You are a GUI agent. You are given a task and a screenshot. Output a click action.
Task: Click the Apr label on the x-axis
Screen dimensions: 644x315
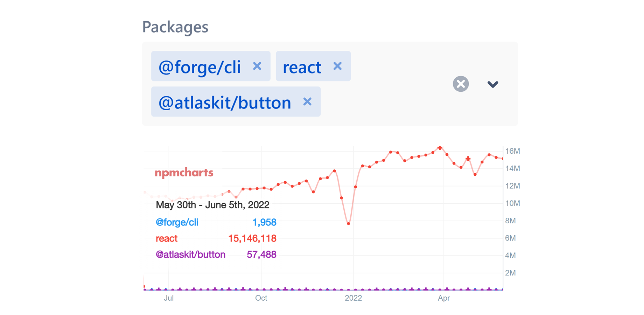(444, 298)
